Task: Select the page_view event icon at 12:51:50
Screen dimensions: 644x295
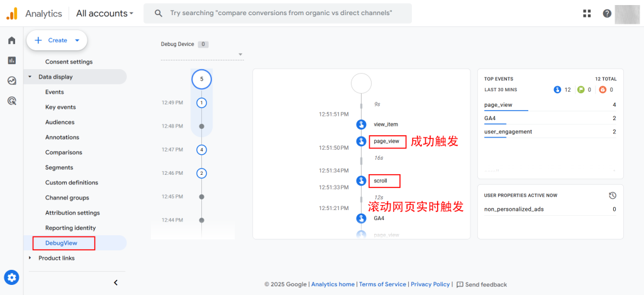Action: tap(361, 142)
